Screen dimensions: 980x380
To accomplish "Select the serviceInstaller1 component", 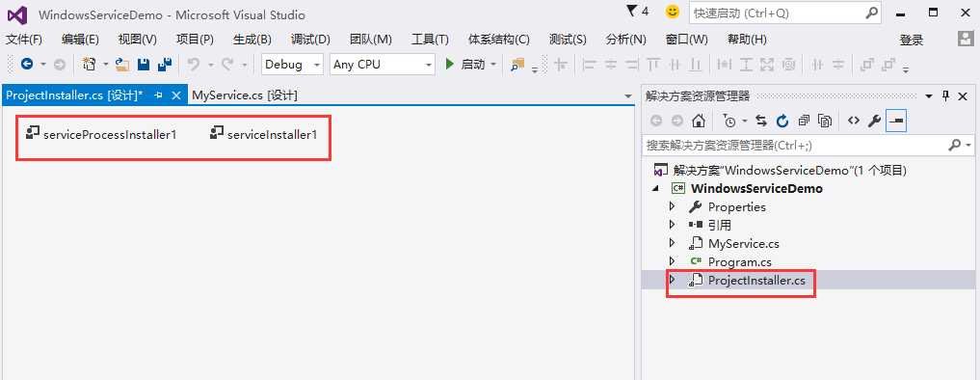I will click(x=264, y=134).
